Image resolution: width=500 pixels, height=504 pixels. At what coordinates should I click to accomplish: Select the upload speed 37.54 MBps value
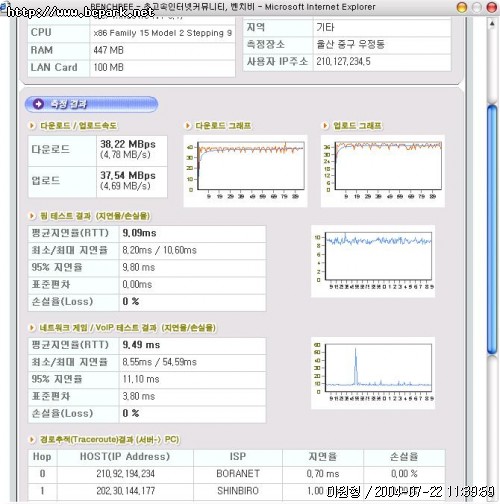(x=128, y=175)
